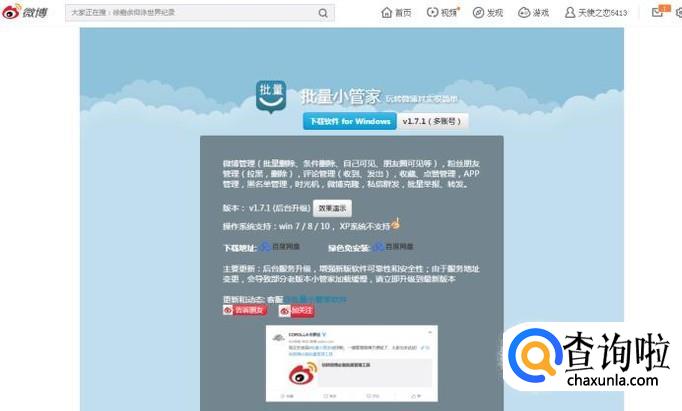Open the Weibo post preview thumbnail
Screen dimensions: 682x411
click(x=352, y=363)
